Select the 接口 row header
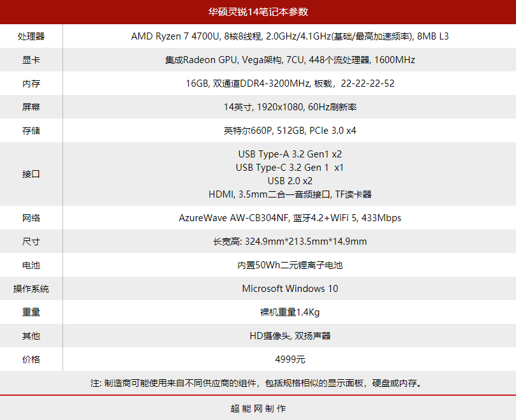Image resolution: width=516 pixels, height=420 pixels. [30, 174]
